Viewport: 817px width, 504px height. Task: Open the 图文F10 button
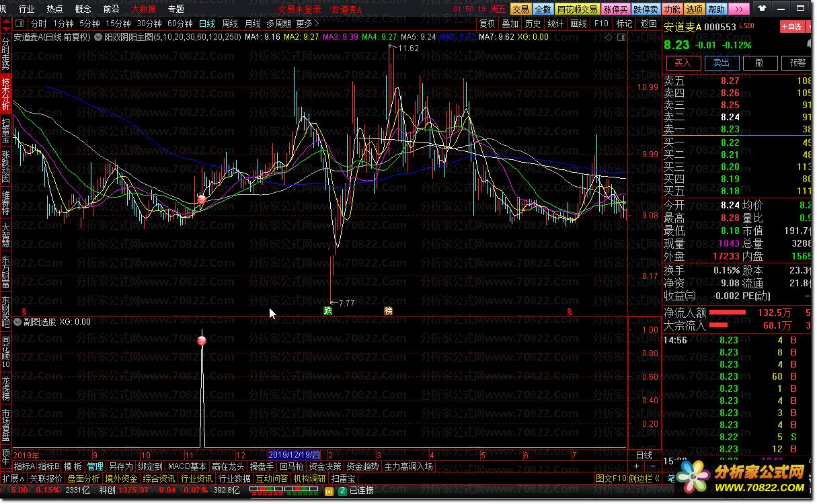click(611, 478)
